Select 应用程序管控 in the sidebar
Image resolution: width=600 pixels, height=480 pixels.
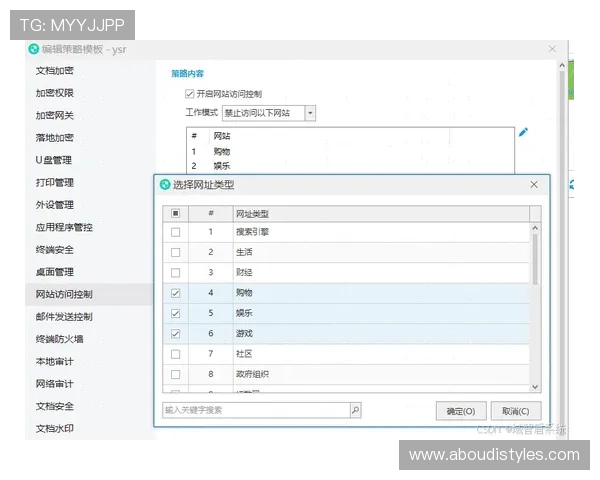coord(64,227)
